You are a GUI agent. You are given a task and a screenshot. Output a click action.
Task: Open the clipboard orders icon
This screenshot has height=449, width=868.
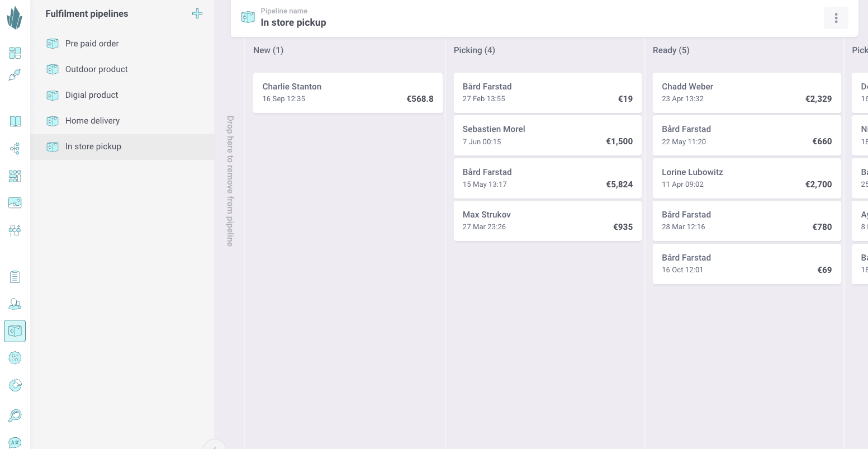click(15, 277)
